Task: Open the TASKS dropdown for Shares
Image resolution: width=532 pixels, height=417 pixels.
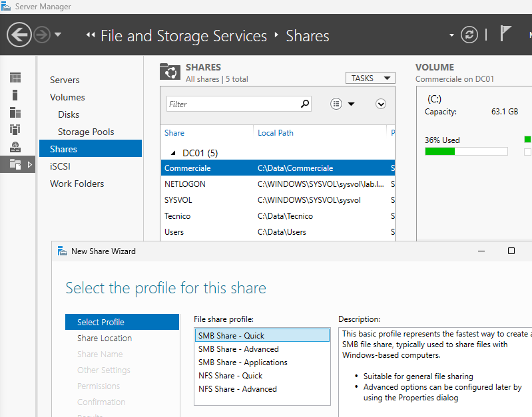Action: (370, 78)
